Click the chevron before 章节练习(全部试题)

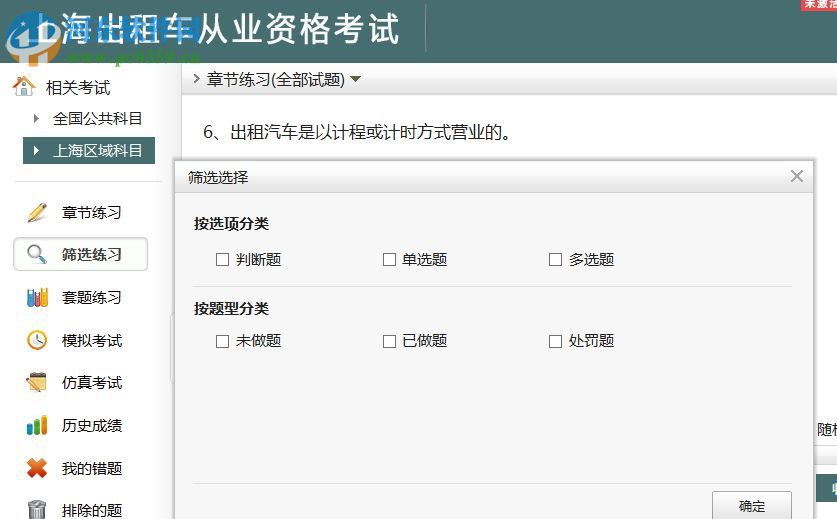(196, 79)
